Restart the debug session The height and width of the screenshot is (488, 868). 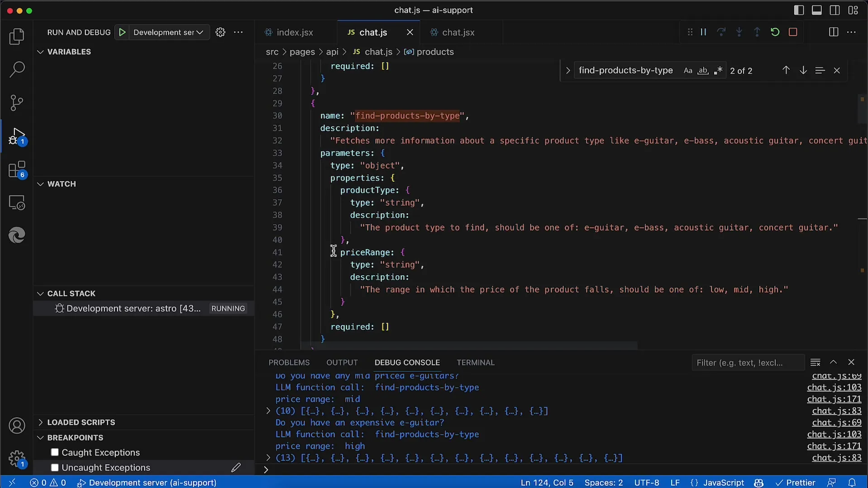775,32
